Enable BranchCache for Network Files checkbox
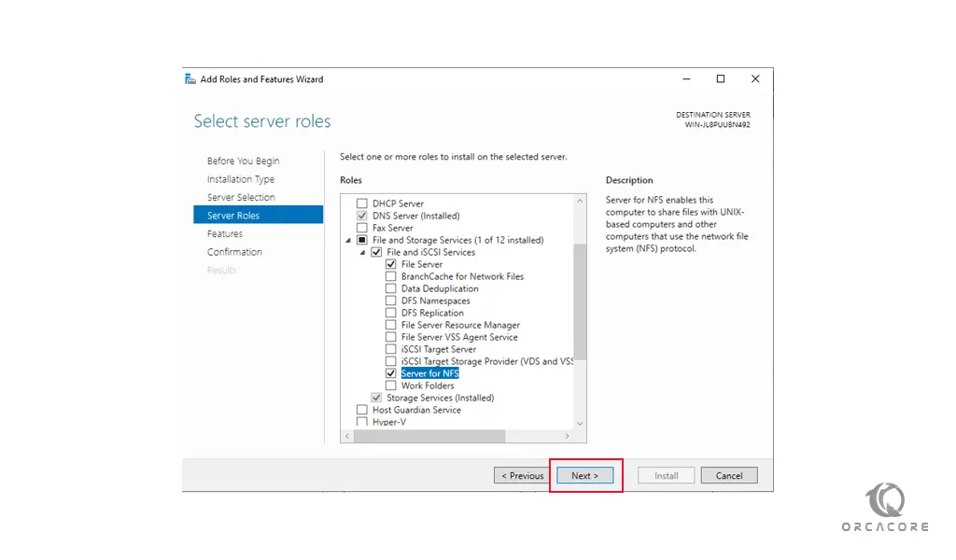This screenshot has width=956, height=560. coord(391,276)
